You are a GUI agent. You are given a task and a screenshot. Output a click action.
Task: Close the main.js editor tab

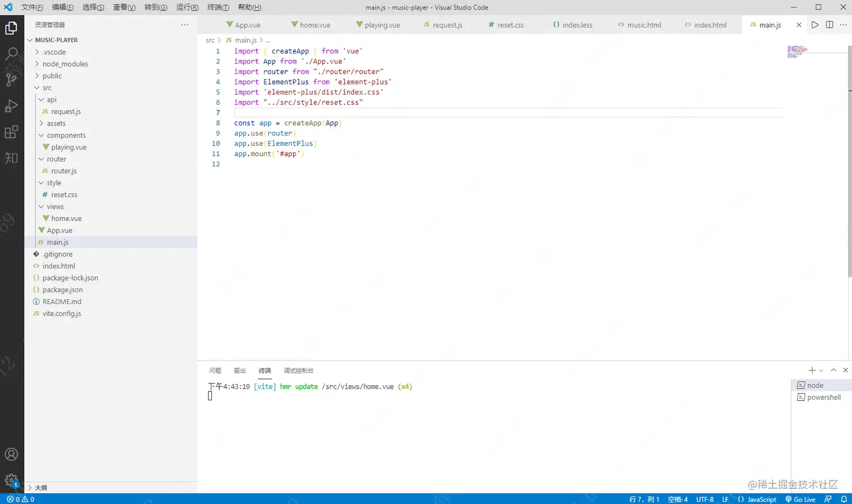(x=799, y=25)
